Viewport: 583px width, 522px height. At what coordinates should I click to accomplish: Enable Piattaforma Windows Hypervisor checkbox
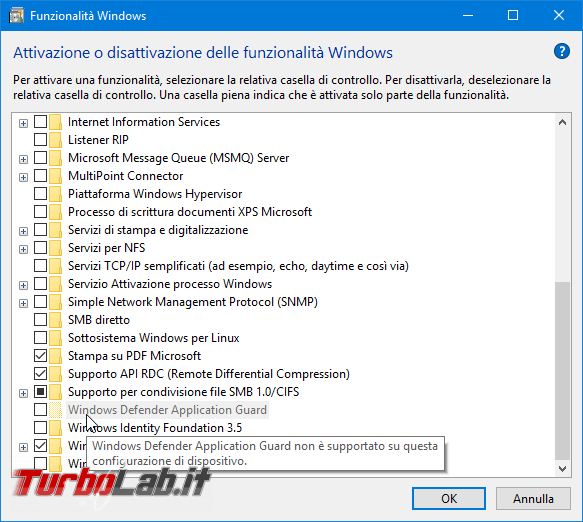click(x=41, y=193)
